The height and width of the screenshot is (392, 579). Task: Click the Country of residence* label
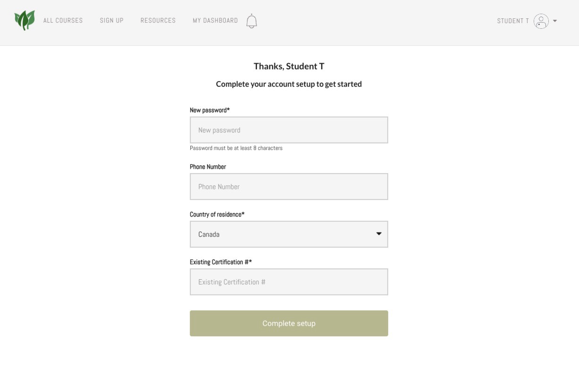pyautogui.click(x=217, y=214)
